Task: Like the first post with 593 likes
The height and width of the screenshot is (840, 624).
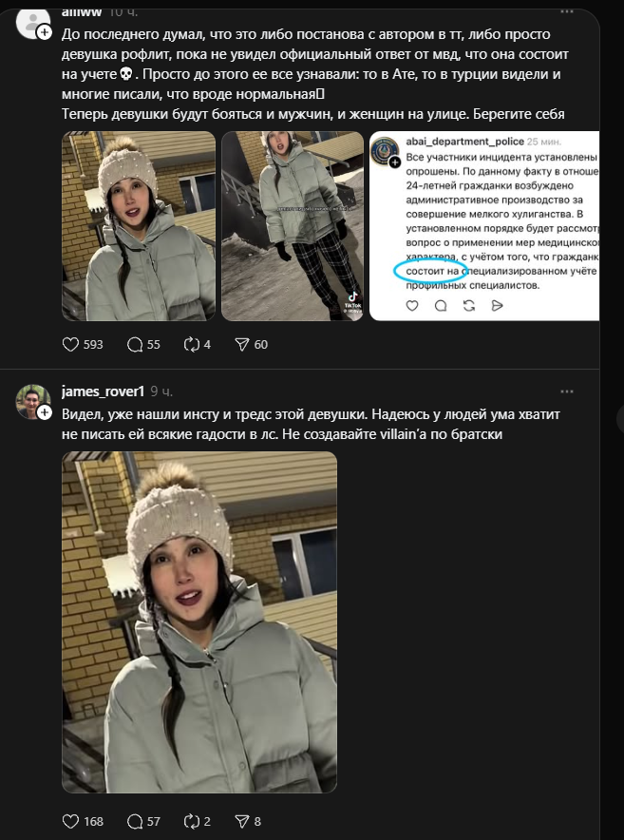Action: point(69,344)
